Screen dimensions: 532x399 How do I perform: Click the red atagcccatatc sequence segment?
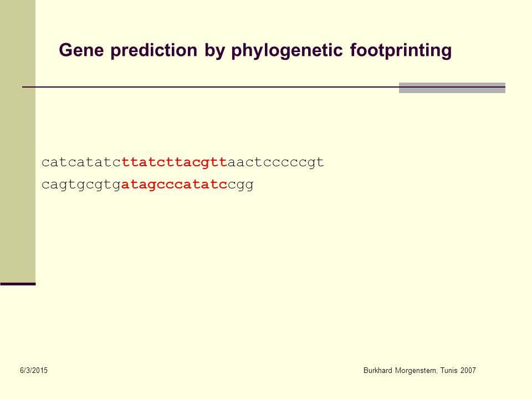point(175,185)
